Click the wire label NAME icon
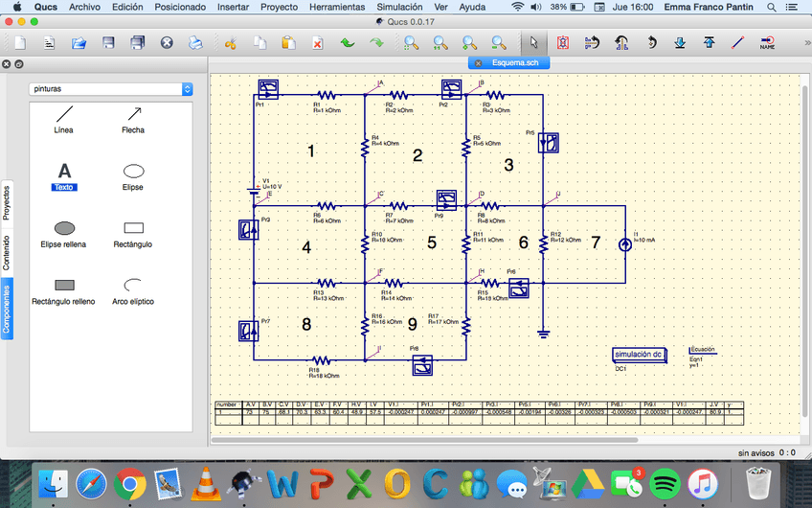Screen dimensions: 812x508 coord(767,43)
